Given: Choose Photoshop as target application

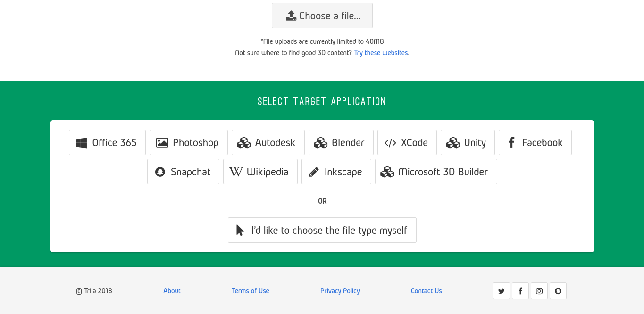Looking at the screenshot, I should pos(189,142).
